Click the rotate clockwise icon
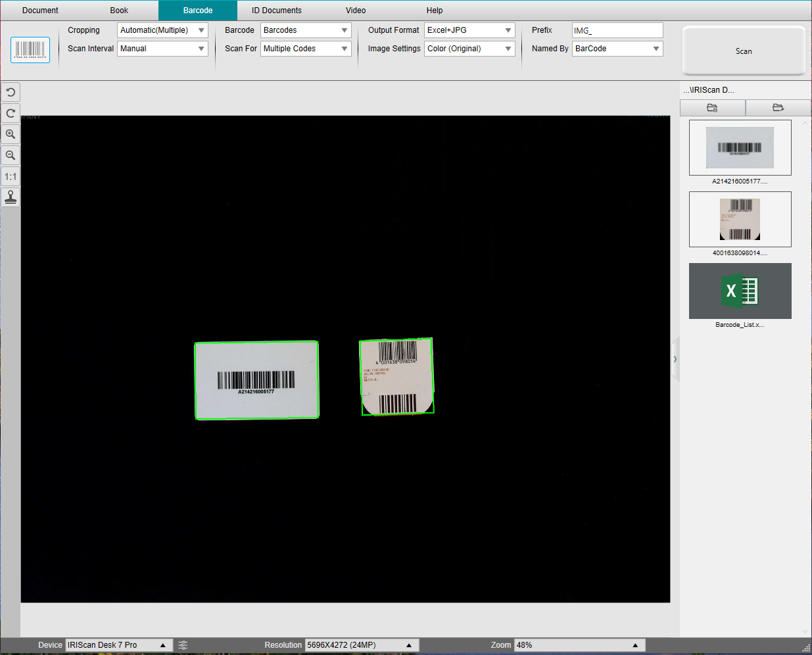The height and width of the screenshot is (655, 812). (11, 113)
